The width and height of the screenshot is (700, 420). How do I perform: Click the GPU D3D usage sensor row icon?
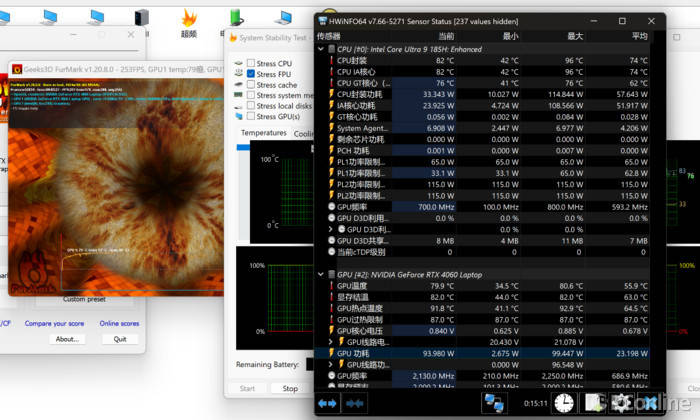pos(332,218)
